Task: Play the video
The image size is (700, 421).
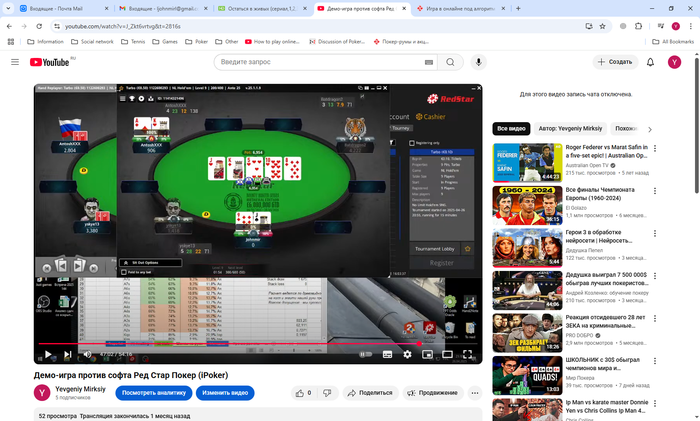Action: (x=48, y=354)
